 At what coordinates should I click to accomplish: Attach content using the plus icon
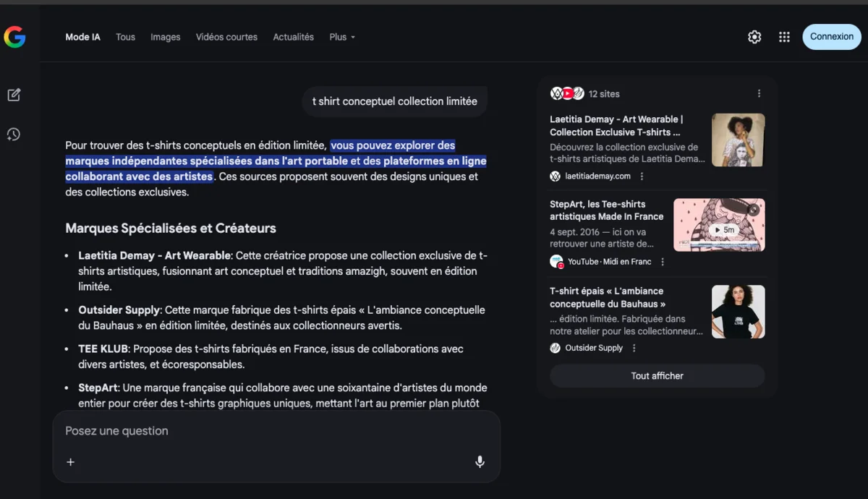pos(70,461)
